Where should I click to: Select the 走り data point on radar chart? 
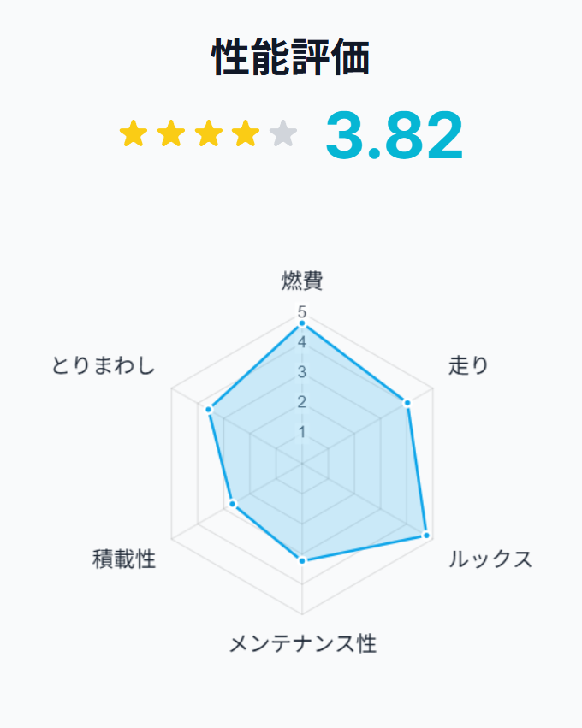(x=407, y=403)
